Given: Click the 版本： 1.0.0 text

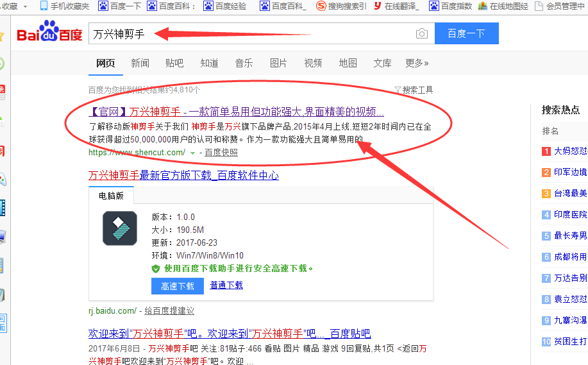Looking at the screenshot, I should [173, 217].
